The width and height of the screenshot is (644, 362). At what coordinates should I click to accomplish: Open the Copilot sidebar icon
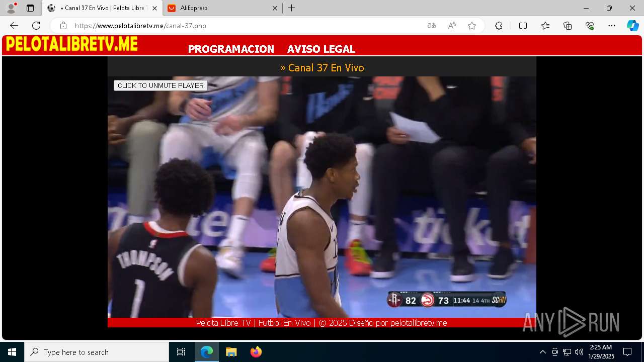[x=632, y=26]
